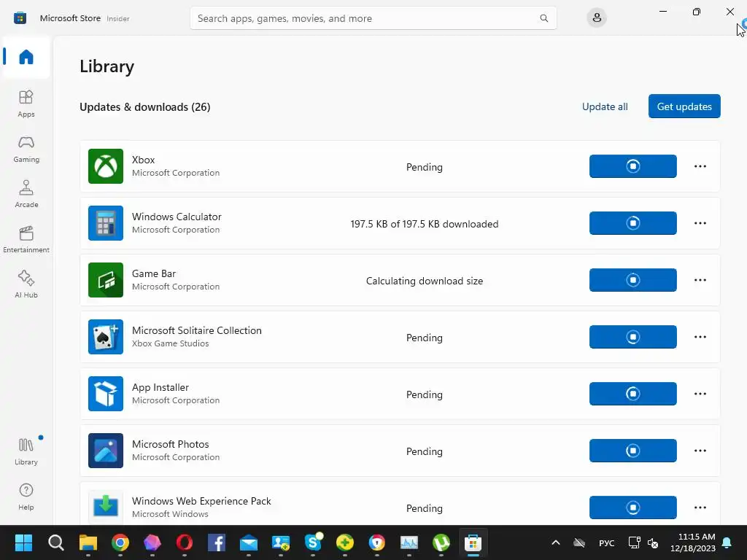Image resolution: width=747 pixels, height=560 pixels.
Task: Stop the Xbox pending update
Action: pyautogui.click(x=632, y=166)
